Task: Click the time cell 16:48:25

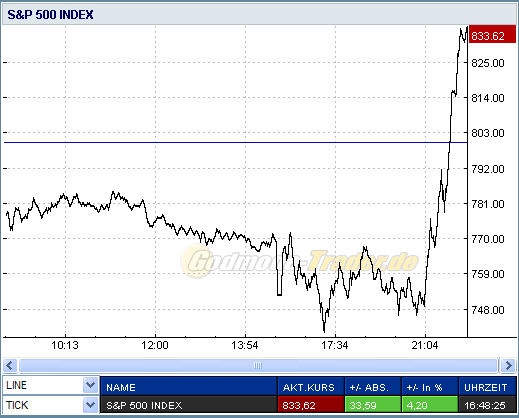Action: tap(487, 405)
